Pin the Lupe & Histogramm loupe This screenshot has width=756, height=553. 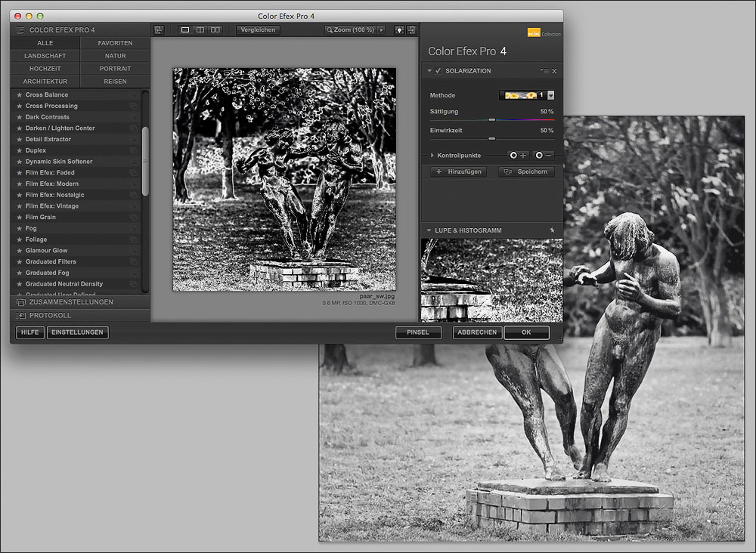(552, 230)
